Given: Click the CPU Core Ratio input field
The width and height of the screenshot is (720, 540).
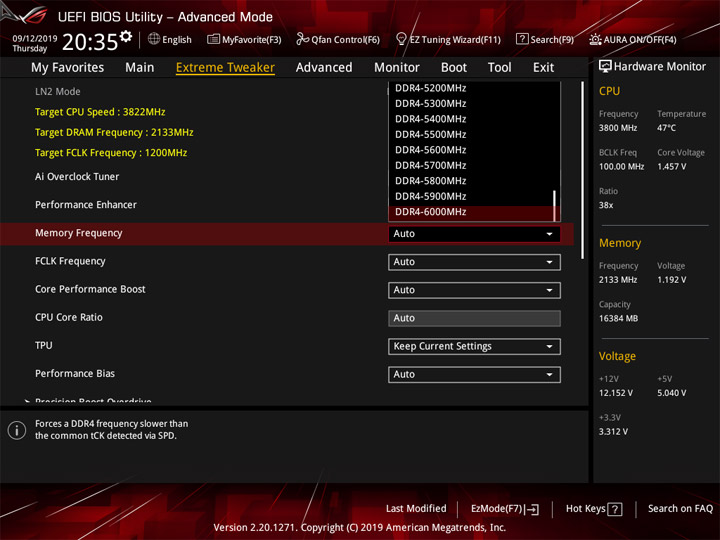Looking at the screenshot, I should pyautogui.click(x=474, y=318).
